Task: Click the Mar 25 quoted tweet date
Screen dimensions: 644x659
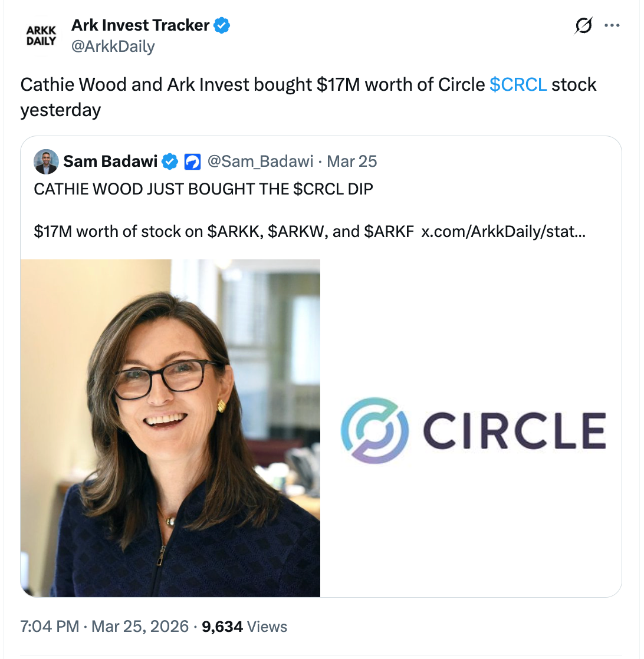Action: pyautogui.click(x=352, y=161)
